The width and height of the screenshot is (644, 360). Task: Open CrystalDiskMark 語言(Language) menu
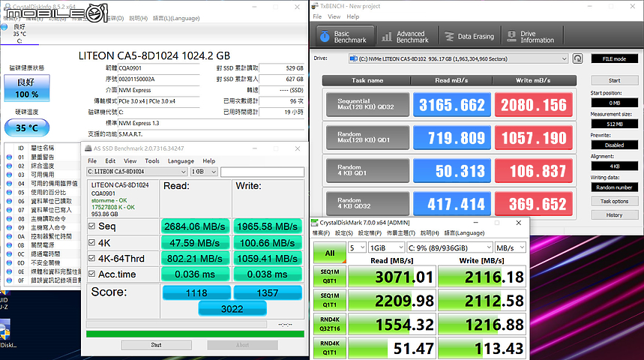point(464,233)
